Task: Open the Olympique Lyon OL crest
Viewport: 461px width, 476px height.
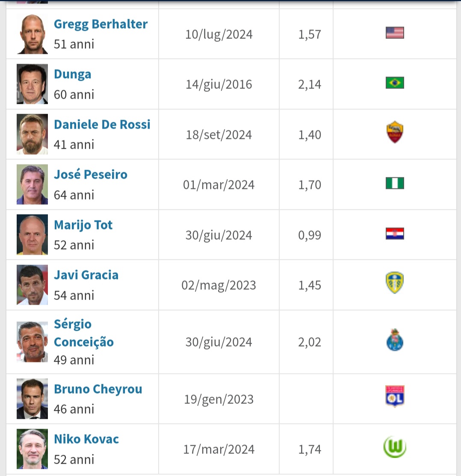Action: pos(394,397)
